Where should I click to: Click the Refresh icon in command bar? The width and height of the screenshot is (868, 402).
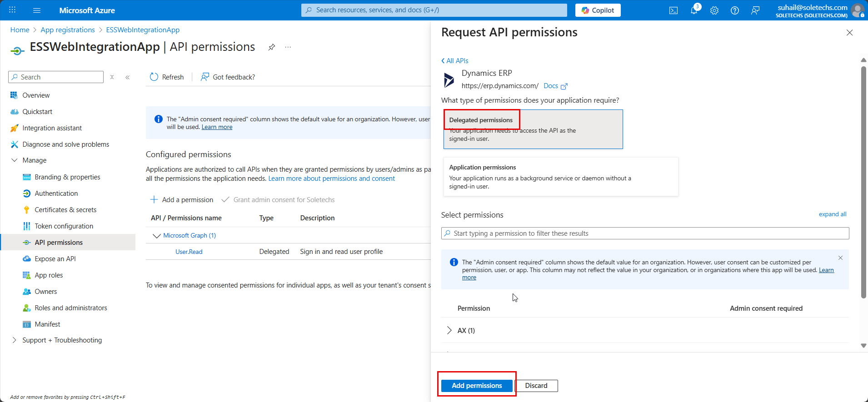(x=154, y=77)
